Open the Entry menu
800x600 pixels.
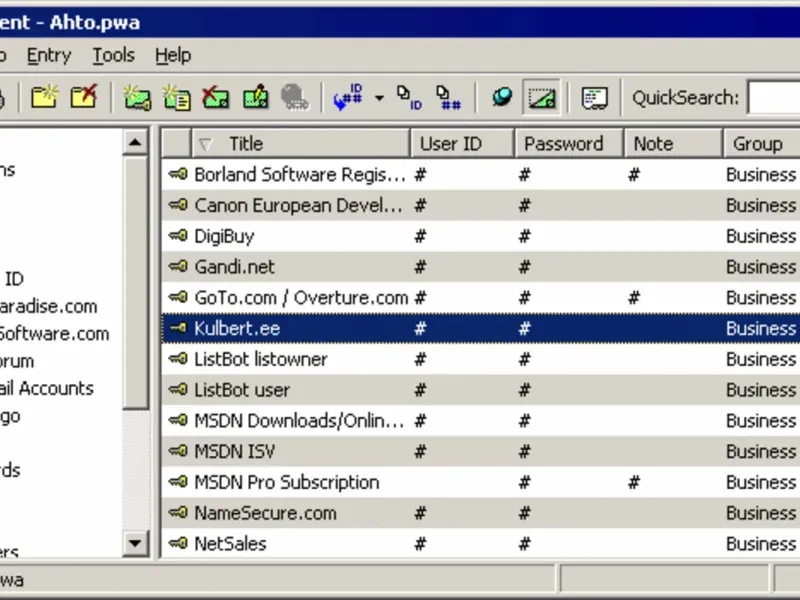coord(49,55)
